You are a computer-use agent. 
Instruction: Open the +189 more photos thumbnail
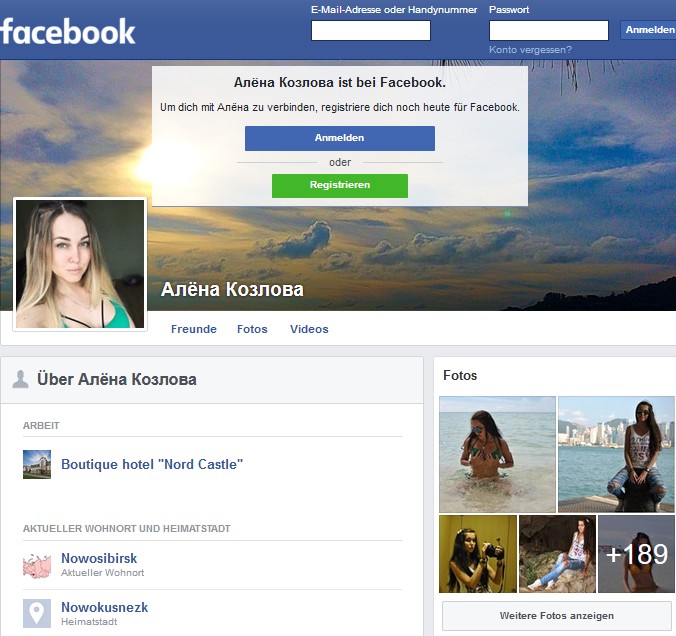tap(636, 554)
